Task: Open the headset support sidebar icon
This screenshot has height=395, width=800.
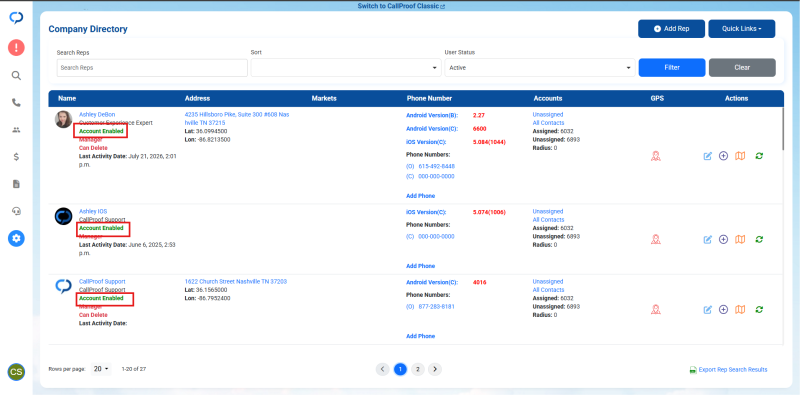Action: pyautogui.click(x=16, y=211)
